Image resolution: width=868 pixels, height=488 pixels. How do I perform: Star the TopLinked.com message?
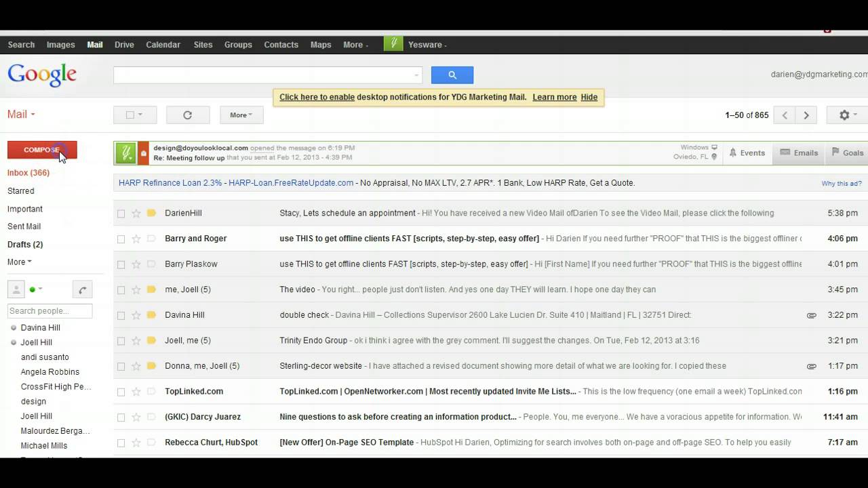(x=136, y=391)
